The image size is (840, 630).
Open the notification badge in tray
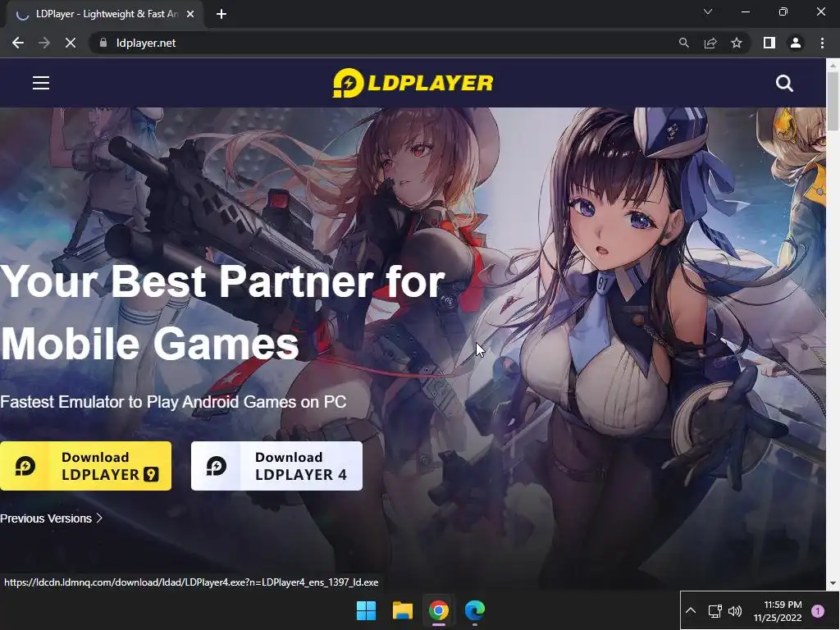(x=818, y=610)
